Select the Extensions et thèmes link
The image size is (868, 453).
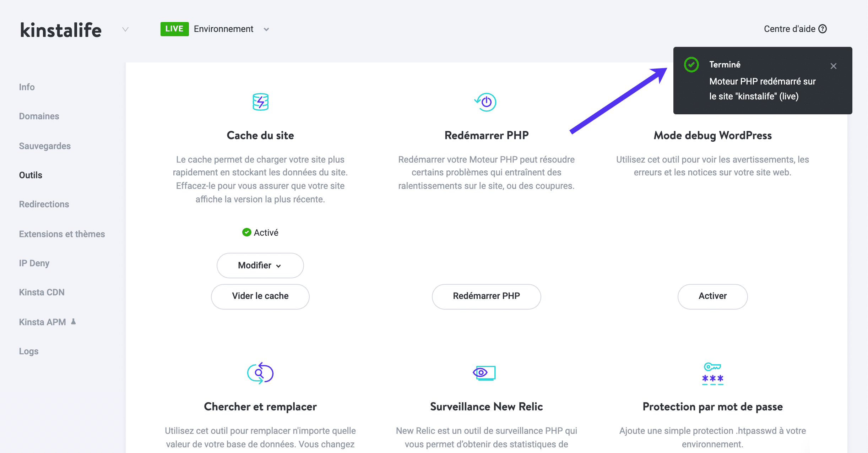62,234
